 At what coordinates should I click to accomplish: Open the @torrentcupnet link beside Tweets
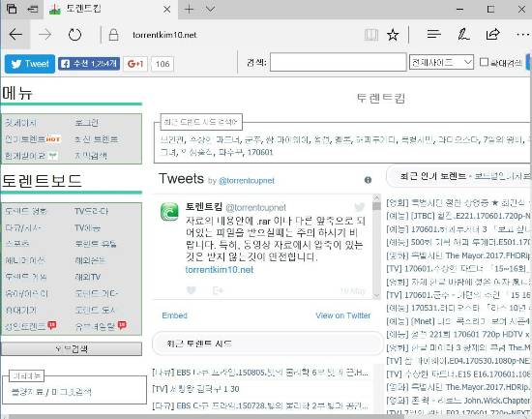tap(247, 181)
